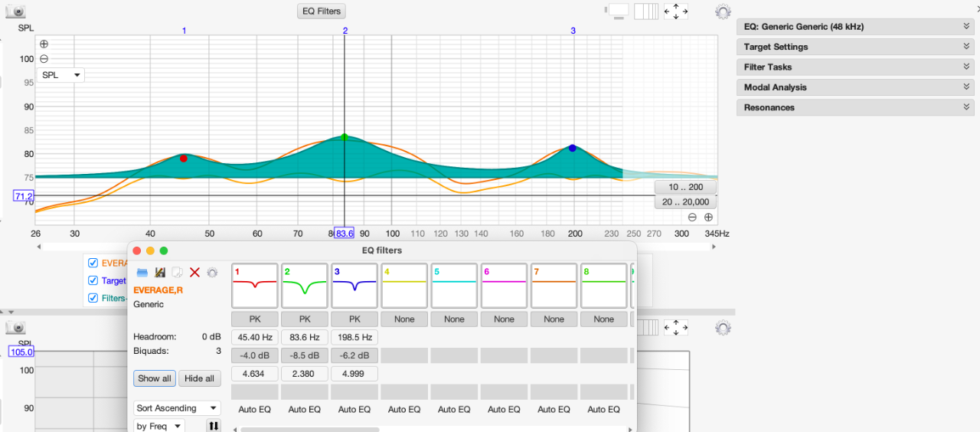Edit filter 3 frequency 198.5 Hz

pyautogui.click(x=354, y=337)
